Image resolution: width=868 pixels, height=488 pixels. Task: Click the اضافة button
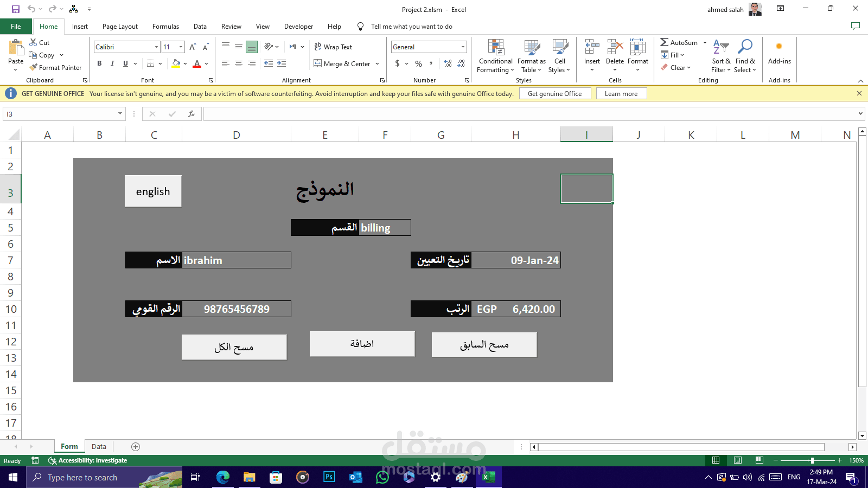point(362,344)
